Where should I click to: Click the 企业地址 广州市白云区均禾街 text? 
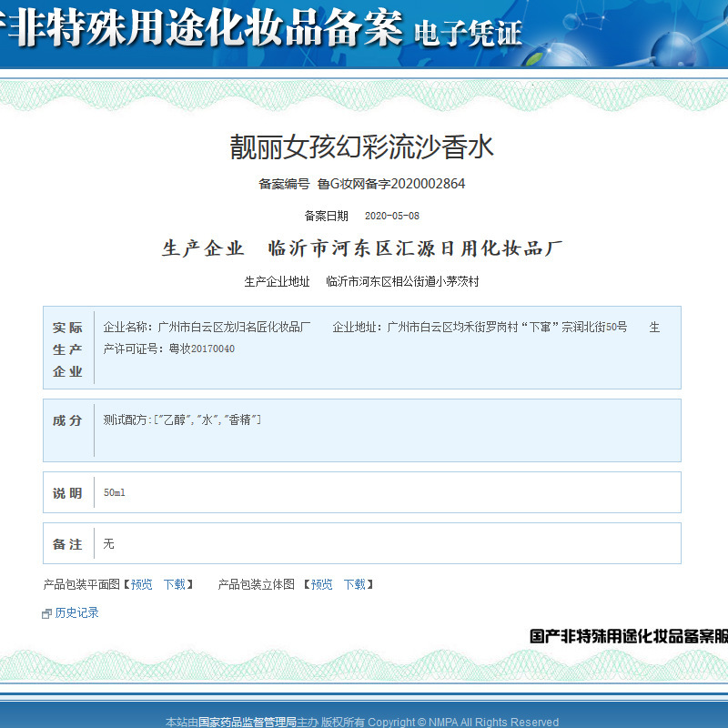point(480,327)
